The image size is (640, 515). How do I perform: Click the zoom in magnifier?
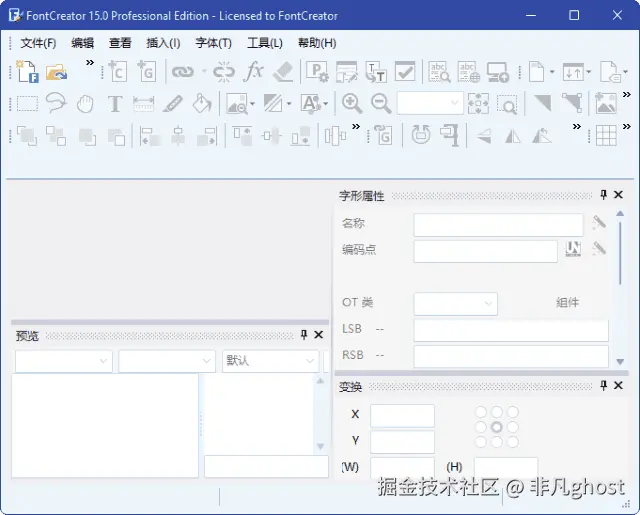(x=352, y=103)
